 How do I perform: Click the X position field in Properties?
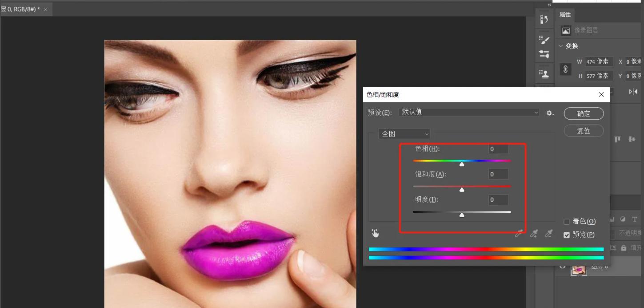pyautogui.click(x=634, y=62)
